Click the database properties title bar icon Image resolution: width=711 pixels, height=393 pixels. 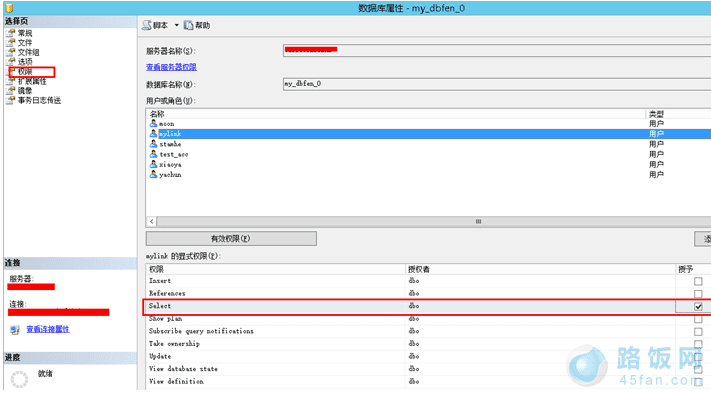9,8
